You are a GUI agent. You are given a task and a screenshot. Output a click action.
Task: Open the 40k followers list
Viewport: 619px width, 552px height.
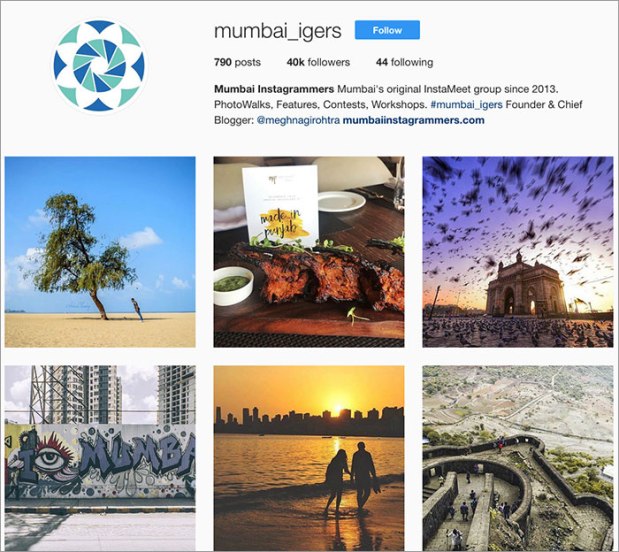pos(318,62)
